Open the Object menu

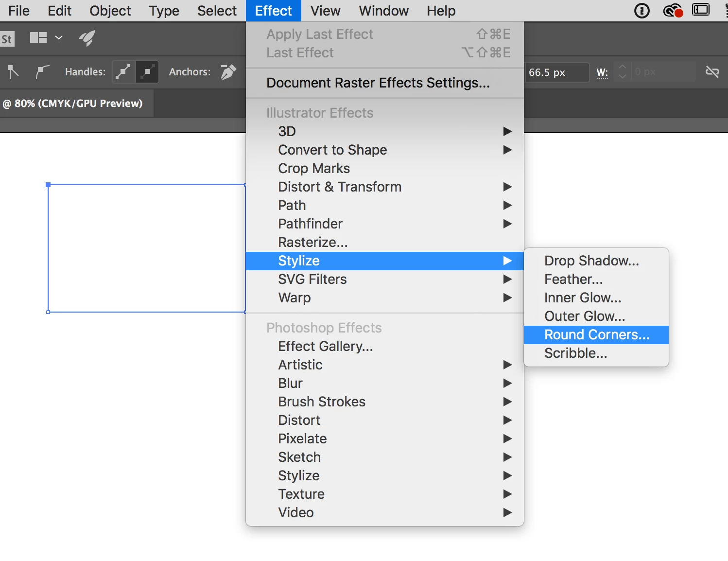110,11
